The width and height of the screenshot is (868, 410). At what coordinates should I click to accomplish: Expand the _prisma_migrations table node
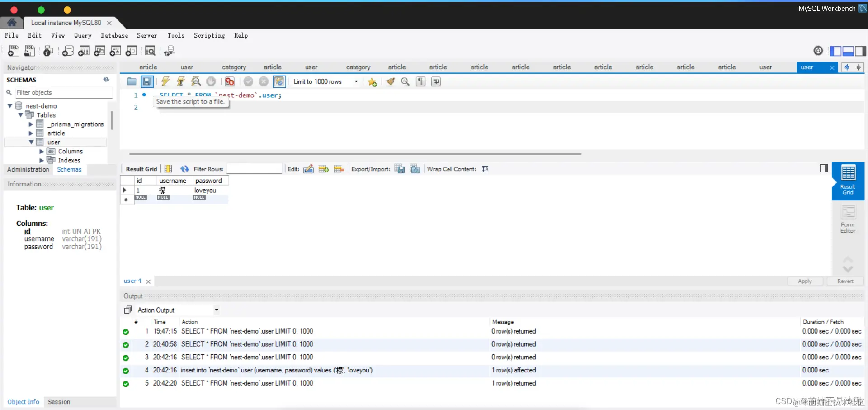[x=31, y=124]
